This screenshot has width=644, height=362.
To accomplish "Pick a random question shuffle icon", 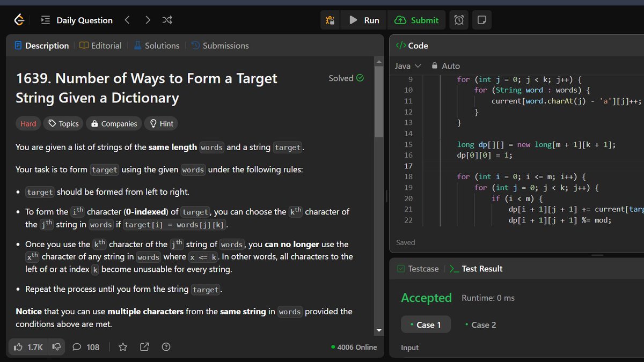I will [x=167, y=20].
